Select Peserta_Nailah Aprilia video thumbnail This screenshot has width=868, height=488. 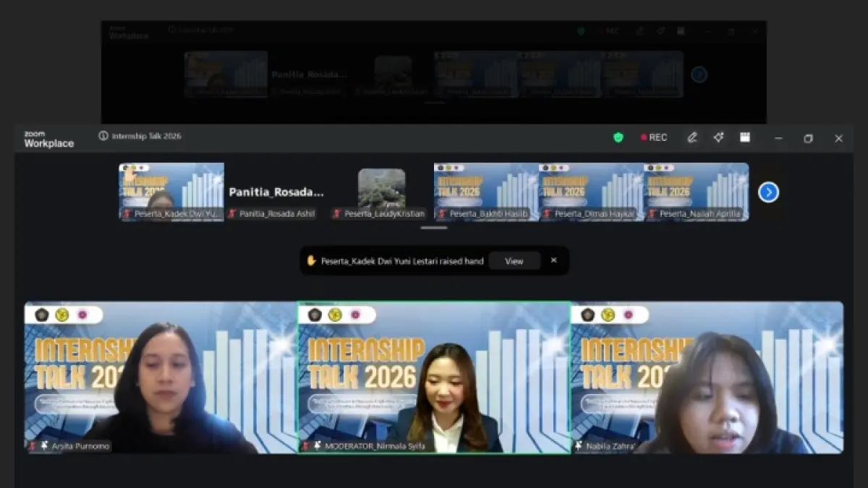[697, 192]
